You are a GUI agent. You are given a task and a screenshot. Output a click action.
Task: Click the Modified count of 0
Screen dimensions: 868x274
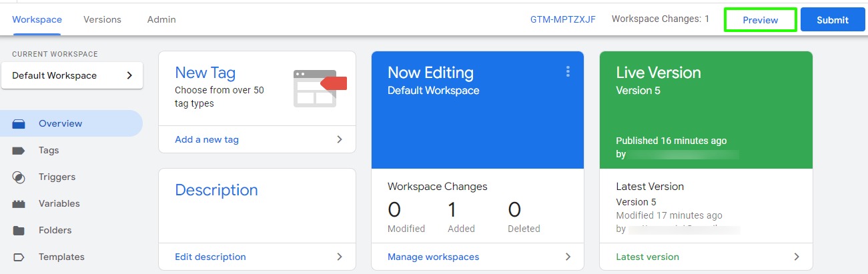[394, 210]
